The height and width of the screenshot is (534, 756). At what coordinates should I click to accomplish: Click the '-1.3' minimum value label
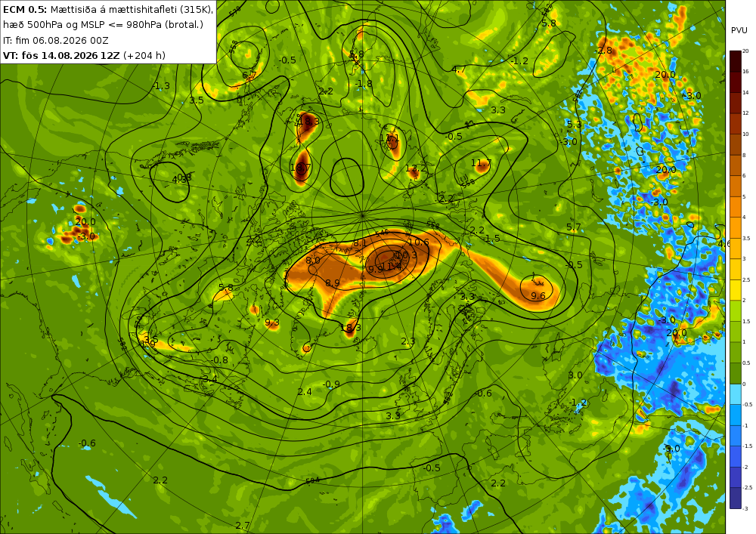tap(161, 85)
